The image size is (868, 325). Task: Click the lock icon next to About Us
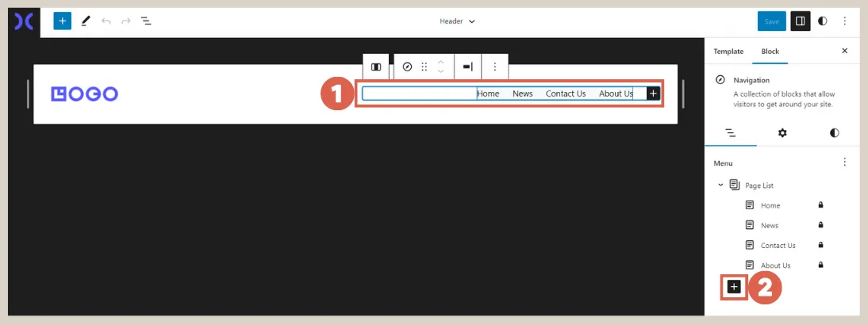click(820, 265)
